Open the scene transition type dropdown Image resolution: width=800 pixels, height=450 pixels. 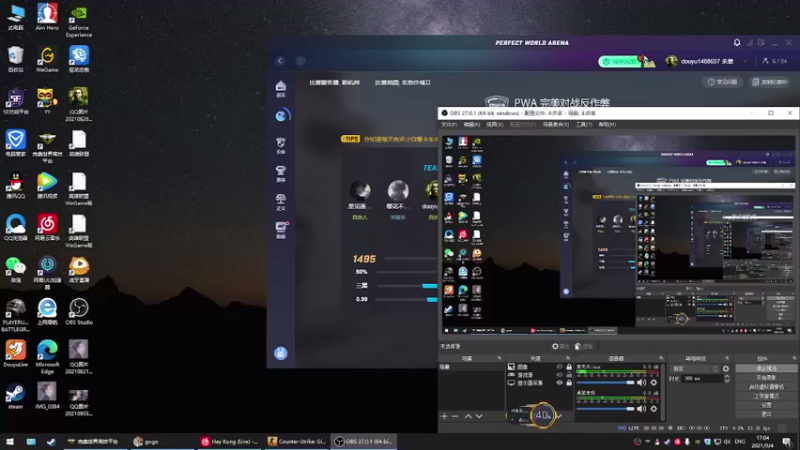(x=694, y=369)
